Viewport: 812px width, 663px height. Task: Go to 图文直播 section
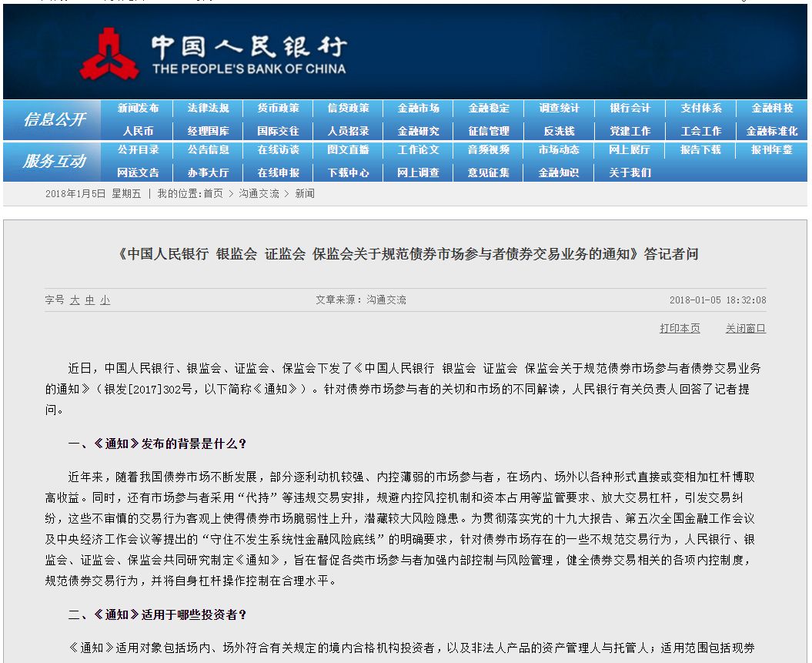349,149
